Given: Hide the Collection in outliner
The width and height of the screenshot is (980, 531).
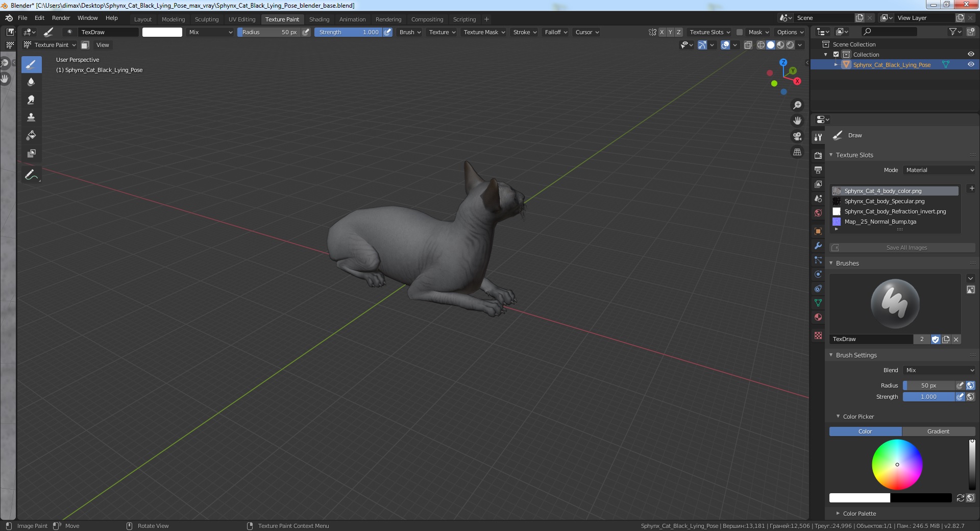Looking at the screenshot, I should pyautogui.click(x=971, y=54).
